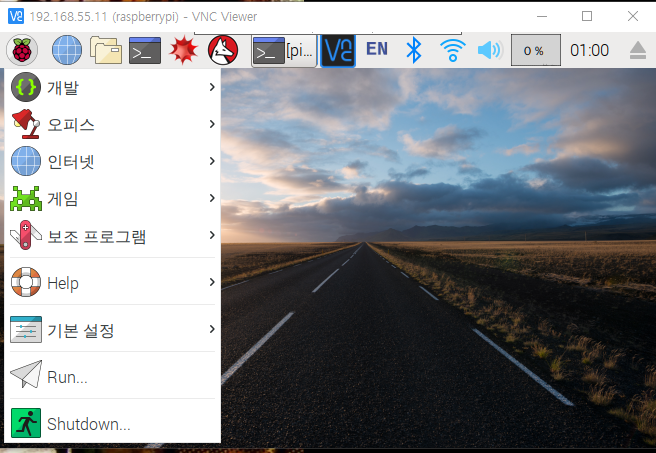Image resolution: width=656 pixels, height=453 pixels.
Task: Close the VNC Viewer window
Action: [633, 16]
